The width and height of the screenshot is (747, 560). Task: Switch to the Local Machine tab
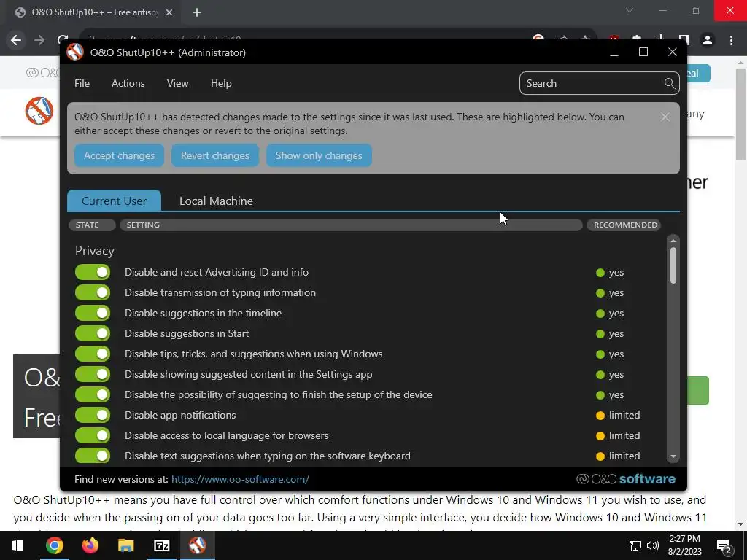point(216,201)
